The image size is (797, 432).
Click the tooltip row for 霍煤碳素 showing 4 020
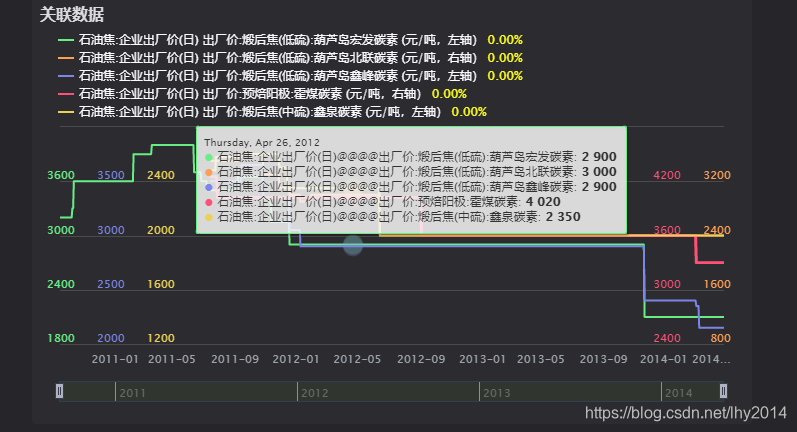pyautogui.click(x=383, y=202)
